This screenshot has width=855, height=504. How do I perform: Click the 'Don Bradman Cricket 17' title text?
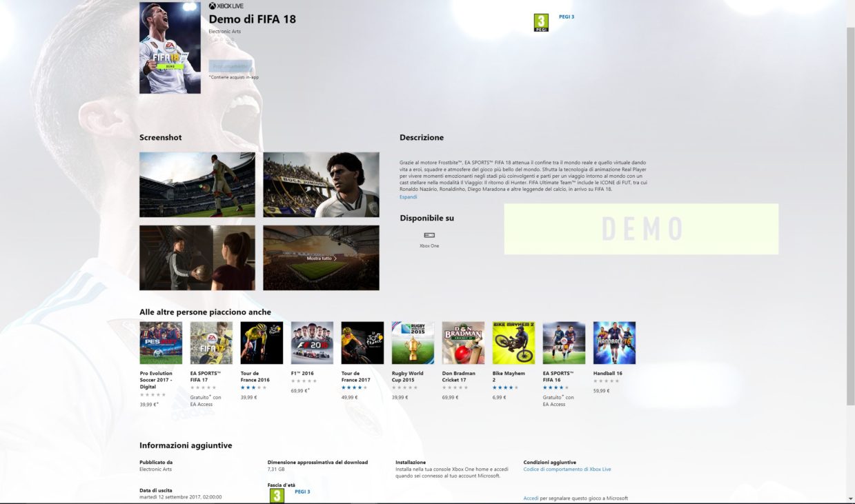click(459, 376)
